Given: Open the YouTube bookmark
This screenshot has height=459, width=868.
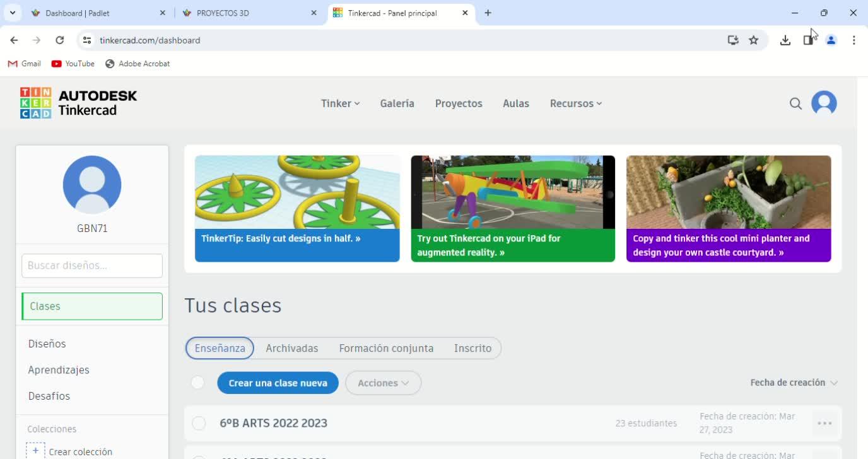Looking at the screenshot, I should point(73,64).
